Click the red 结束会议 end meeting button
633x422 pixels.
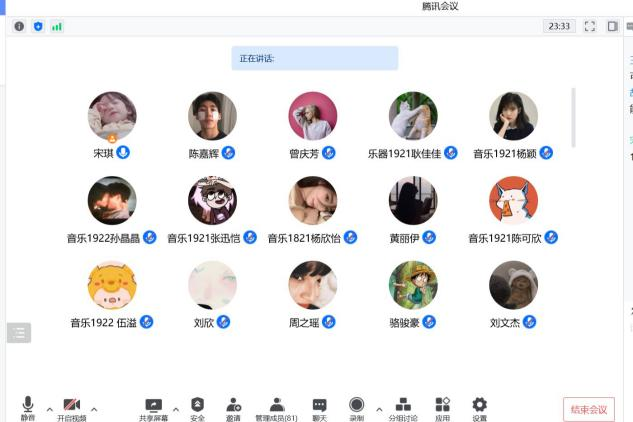589,409
